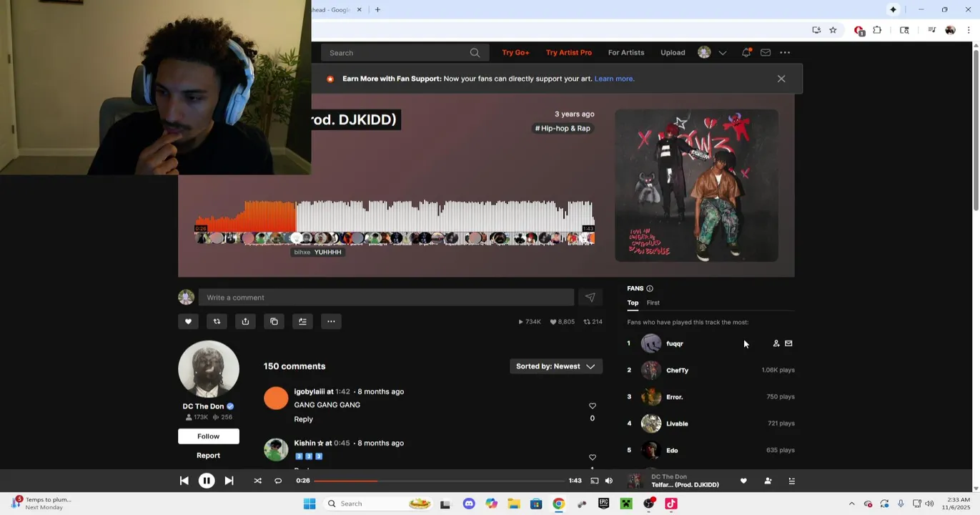Message fan fuqqr using the envelope icon
Screen dimensions: 980x515
click(x=788, y=343)
